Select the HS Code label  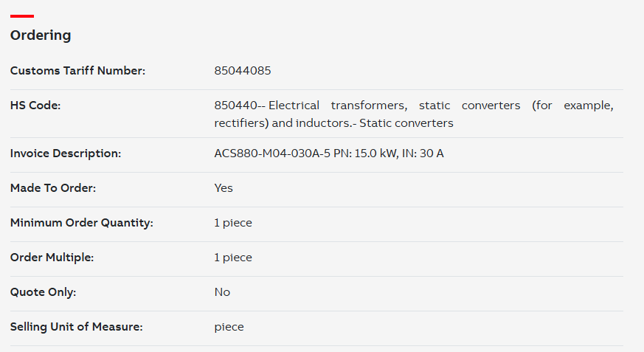[35, 106]
